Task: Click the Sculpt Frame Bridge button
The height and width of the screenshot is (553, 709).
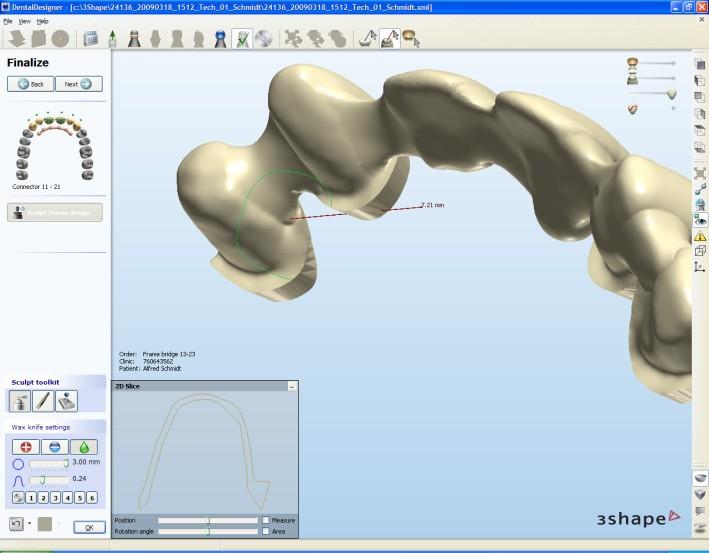Action: point(55,213)
